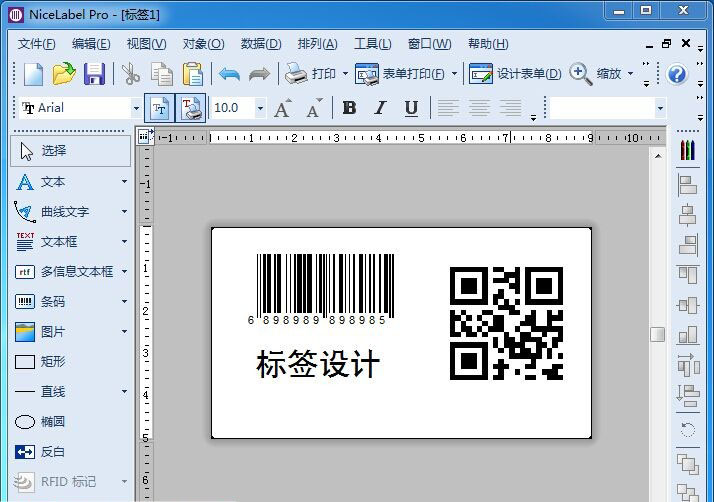This screenshot has height=502, width=714.
Task: Open the 帮助 menu
Action: (x=488, y=44)
